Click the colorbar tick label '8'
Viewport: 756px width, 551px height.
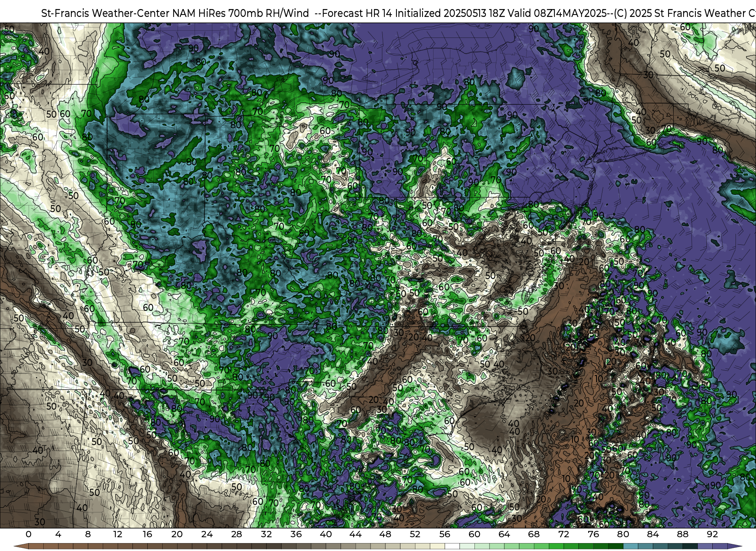coord(88,534)
